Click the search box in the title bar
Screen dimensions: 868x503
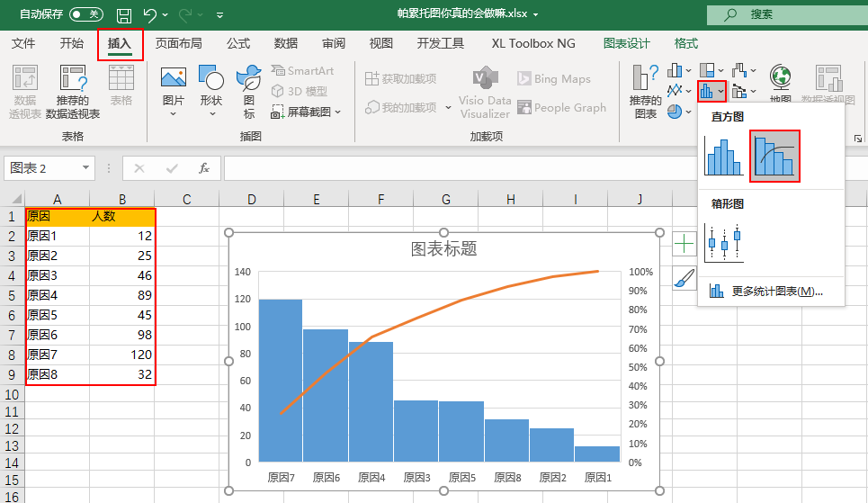787,14
